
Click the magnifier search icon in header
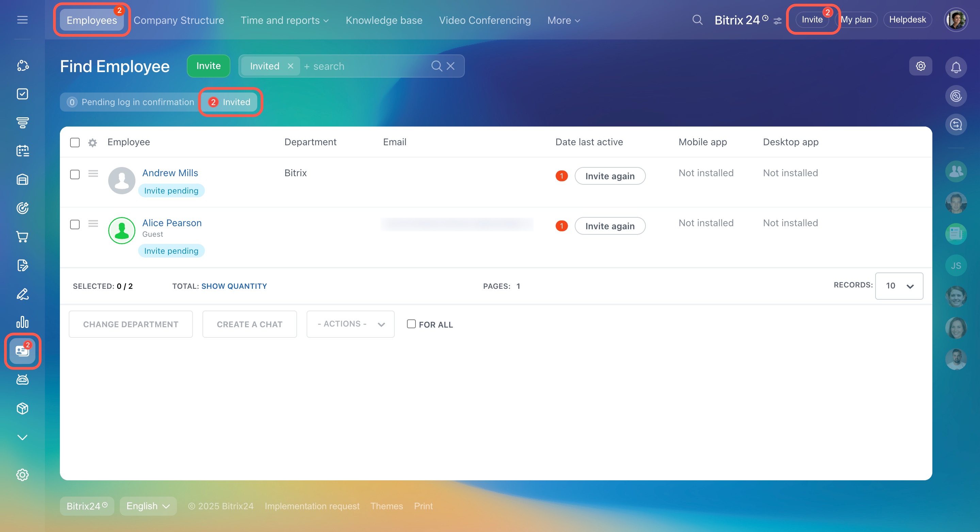(x=697, y=20)
